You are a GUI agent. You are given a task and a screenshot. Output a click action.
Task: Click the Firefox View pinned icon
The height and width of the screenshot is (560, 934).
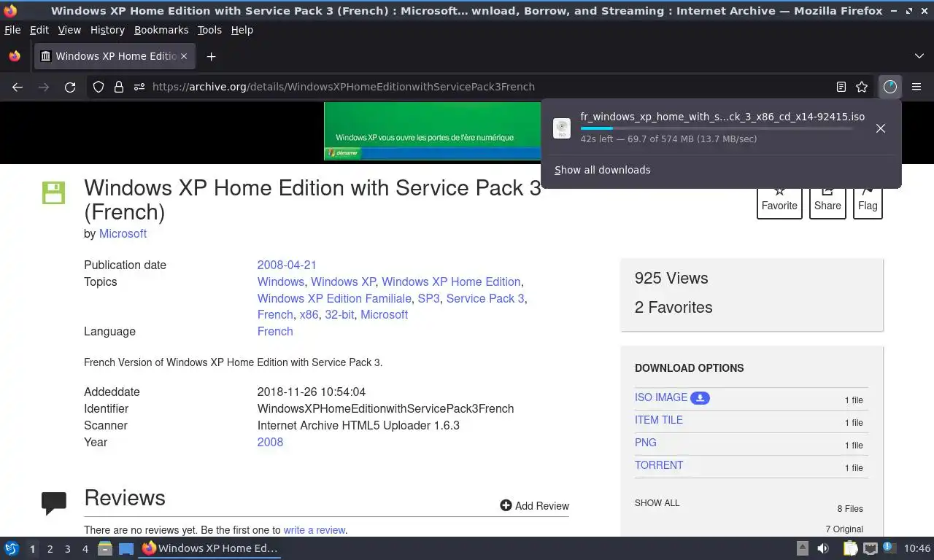pos(14,56)
